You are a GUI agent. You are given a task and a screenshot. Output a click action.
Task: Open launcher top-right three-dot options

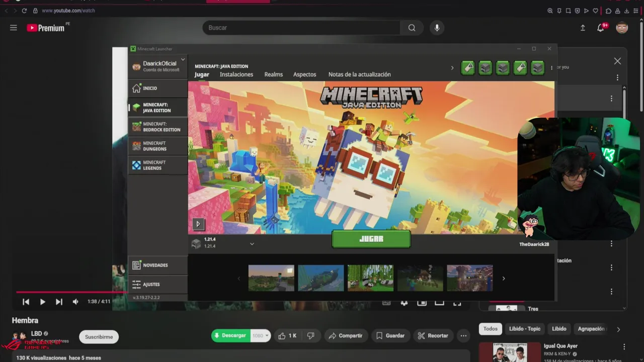click(x=551, y=68)
